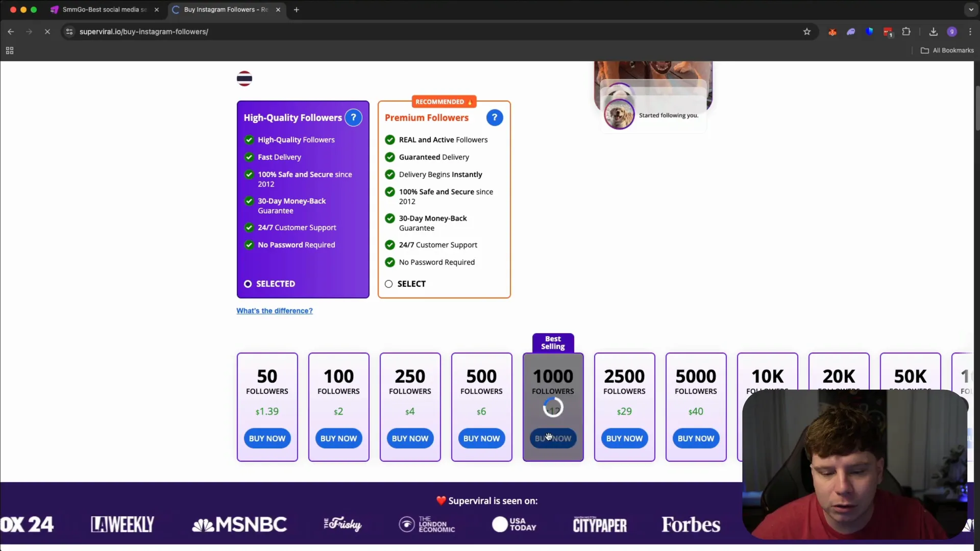Image resolution: width=980 pixels, height=551 pixels.
Task: Click the $29 price on 2500 followers
Action: pos(624,412)
